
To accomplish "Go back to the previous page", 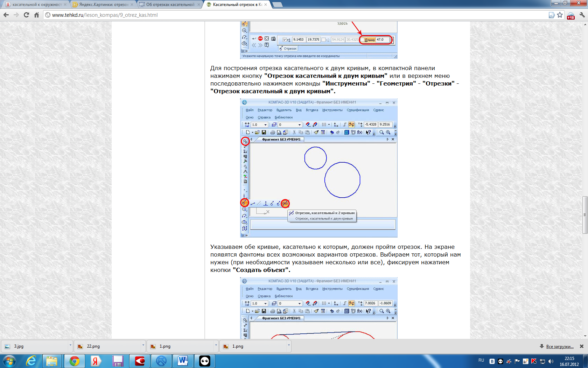I will click(x=6, y=15).
